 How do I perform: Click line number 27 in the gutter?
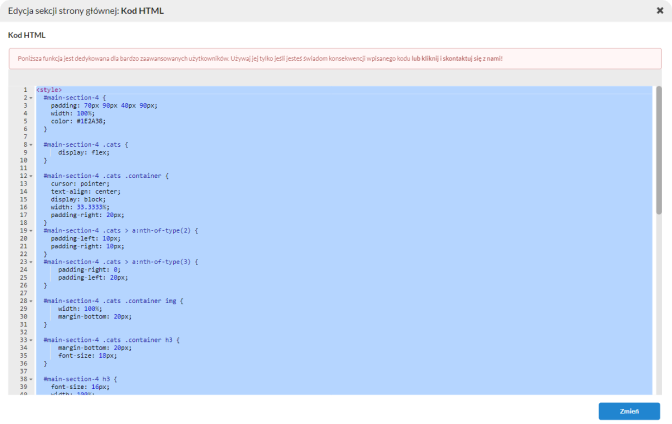coord(24,293)
